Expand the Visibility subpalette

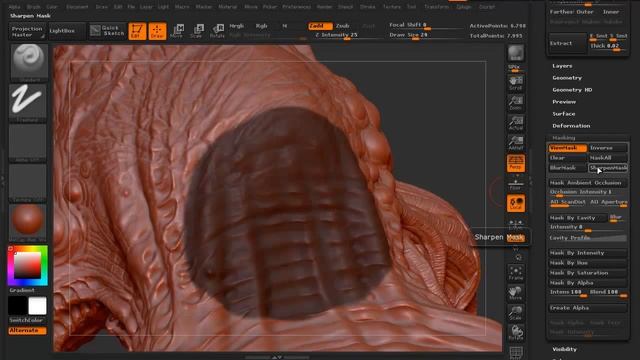tap(564, 349)
